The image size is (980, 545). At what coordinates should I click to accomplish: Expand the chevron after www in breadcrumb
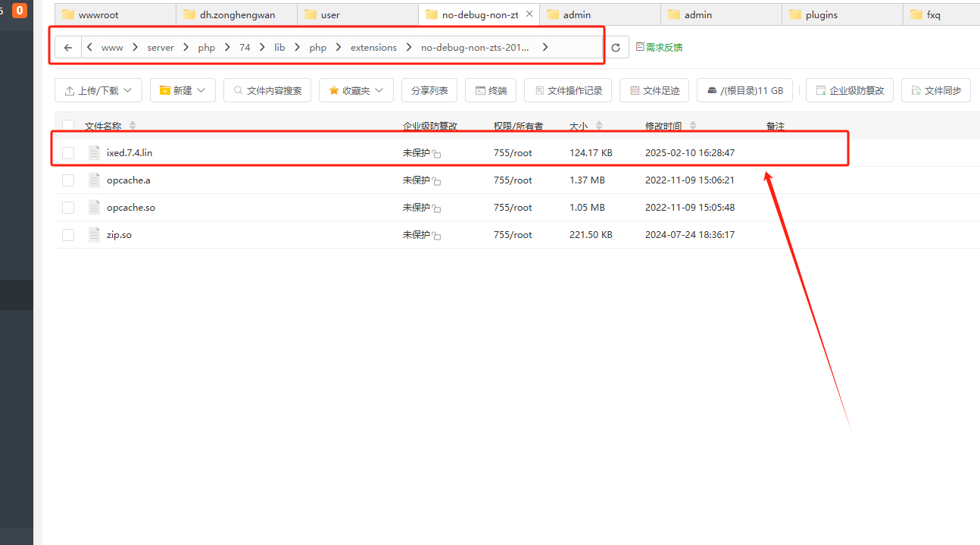pyautogui.click(x=135, y=48)
